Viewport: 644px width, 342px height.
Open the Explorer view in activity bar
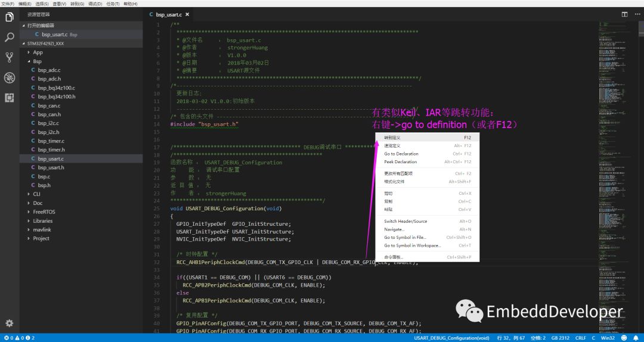[x=10, y=17]
